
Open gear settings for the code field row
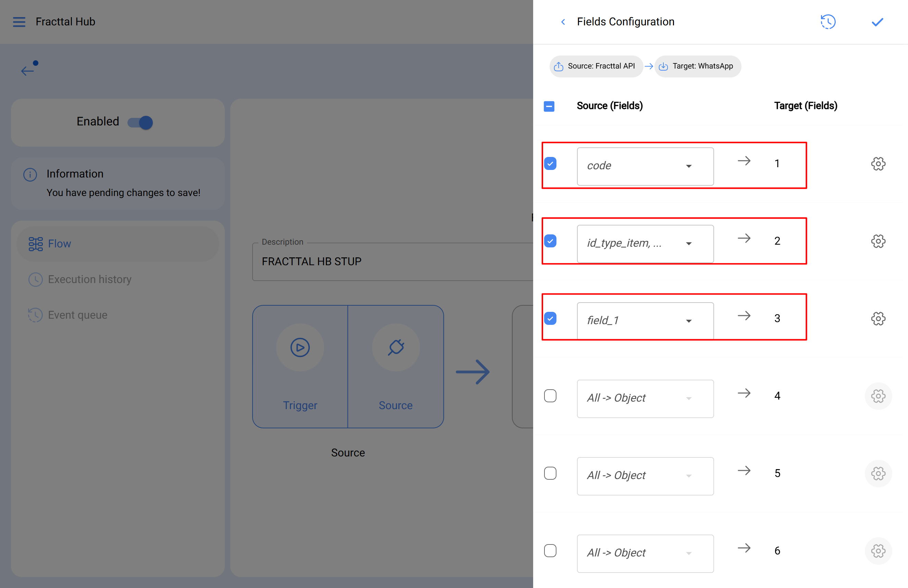point(878,164)
